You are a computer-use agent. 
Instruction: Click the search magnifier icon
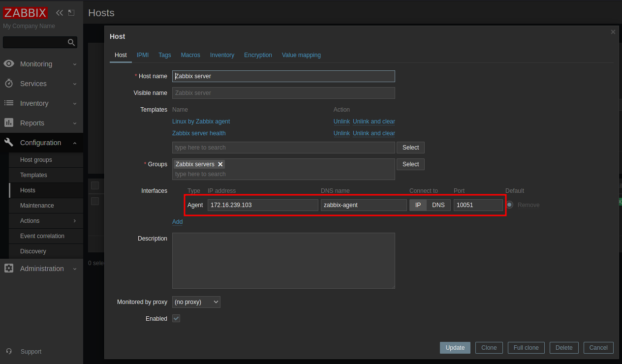[71, 43]
